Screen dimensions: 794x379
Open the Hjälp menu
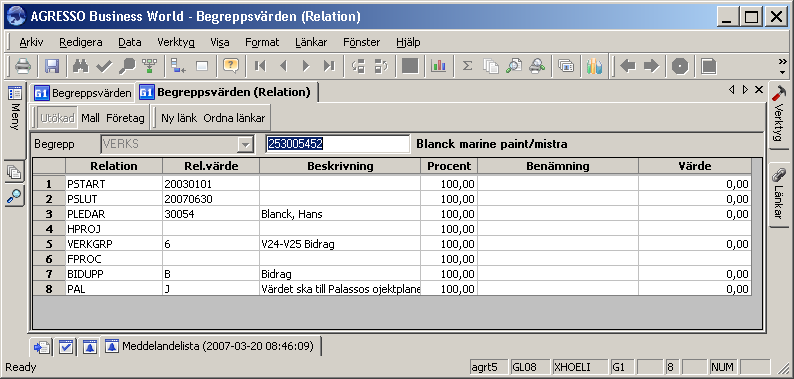tap(408, 42)
